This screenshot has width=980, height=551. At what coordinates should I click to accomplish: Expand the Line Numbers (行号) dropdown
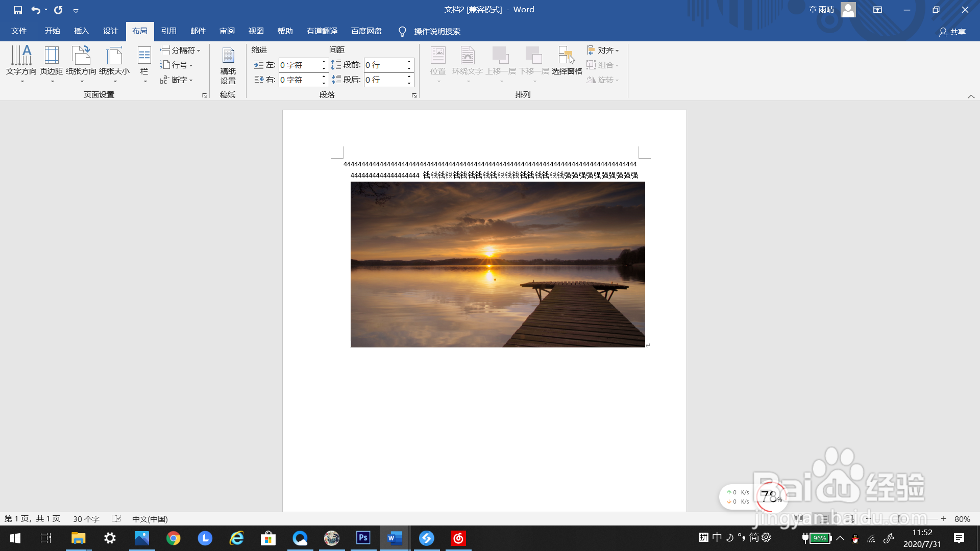177,65
